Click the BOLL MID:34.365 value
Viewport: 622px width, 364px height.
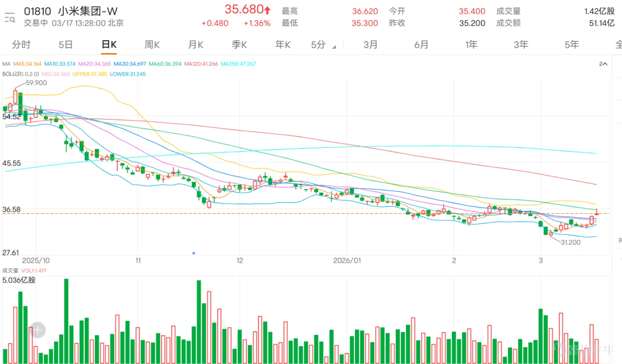[56, 74]
